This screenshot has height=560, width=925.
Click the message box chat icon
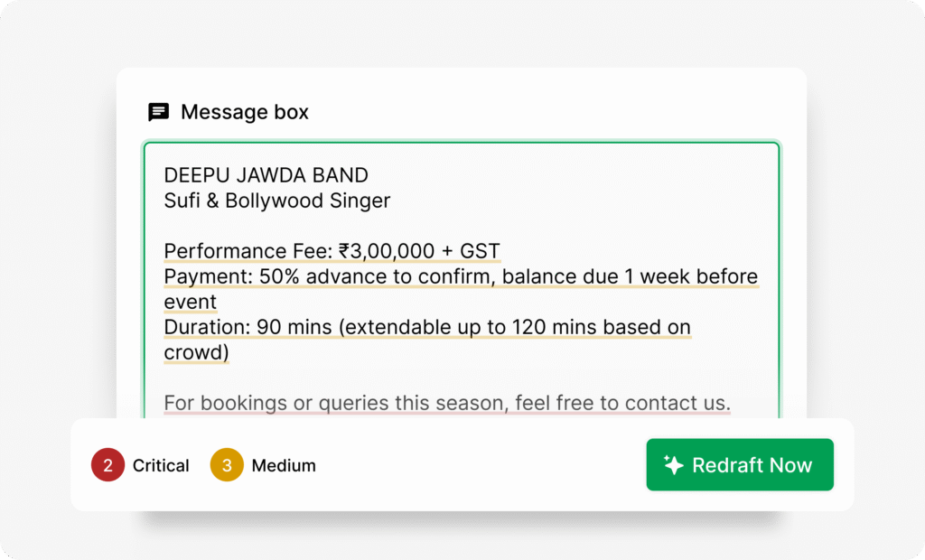158,112
